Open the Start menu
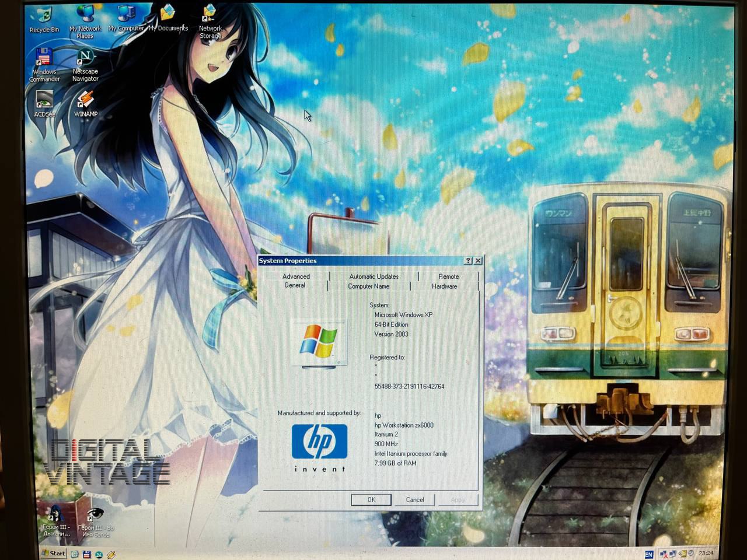 (53, 554)
